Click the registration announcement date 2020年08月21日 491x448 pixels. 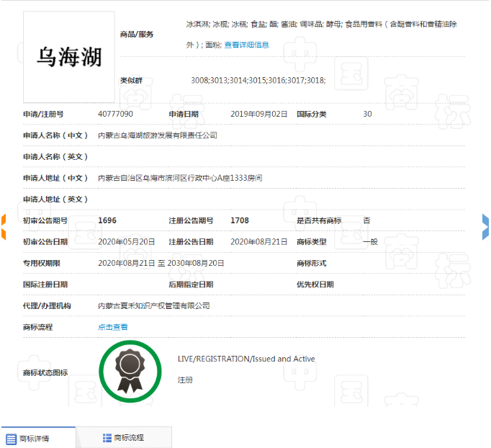point(258,242)
